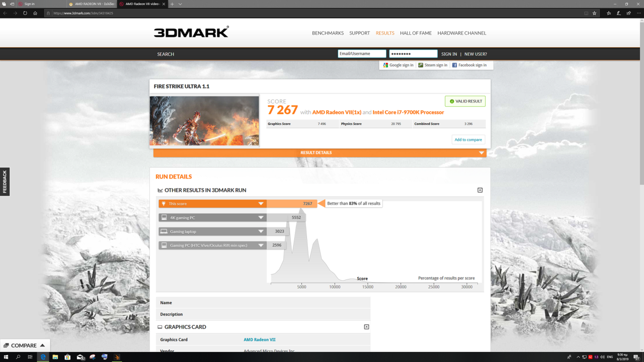This screenshot has width=644, height=362.
Task: Sign in with Steam button
Action: (433, 65)
